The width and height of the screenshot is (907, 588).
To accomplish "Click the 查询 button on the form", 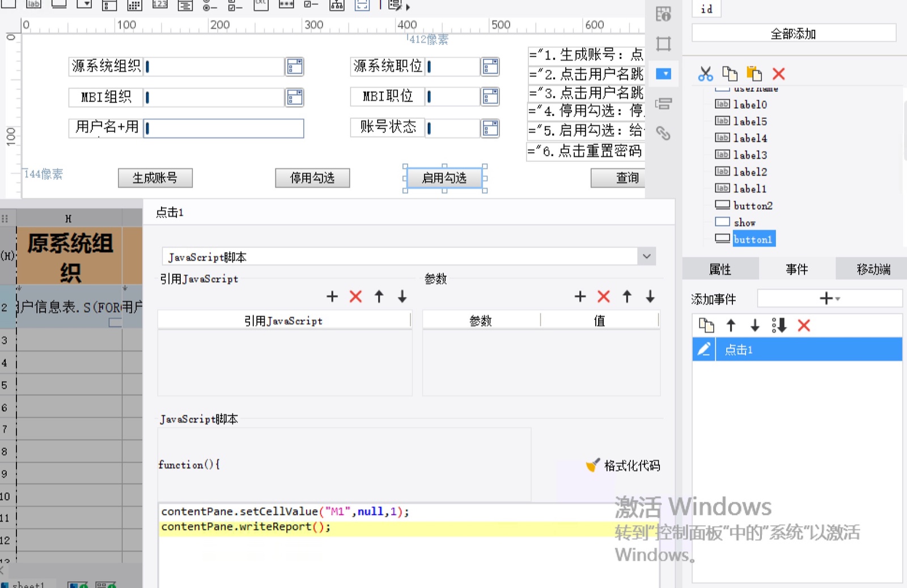I will [618, 178].
